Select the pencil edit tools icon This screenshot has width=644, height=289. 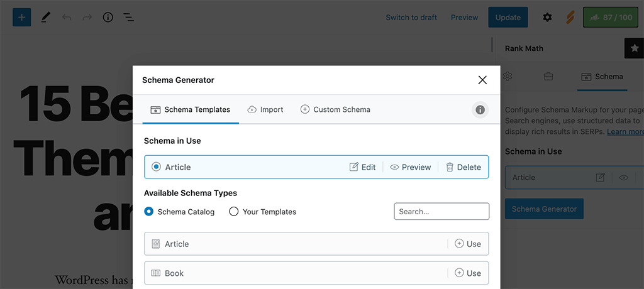tap(45, 17)
